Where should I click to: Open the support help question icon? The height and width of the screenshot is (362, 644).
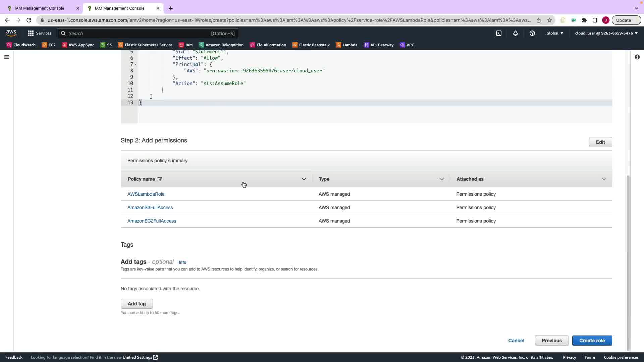tap(532, 33)
